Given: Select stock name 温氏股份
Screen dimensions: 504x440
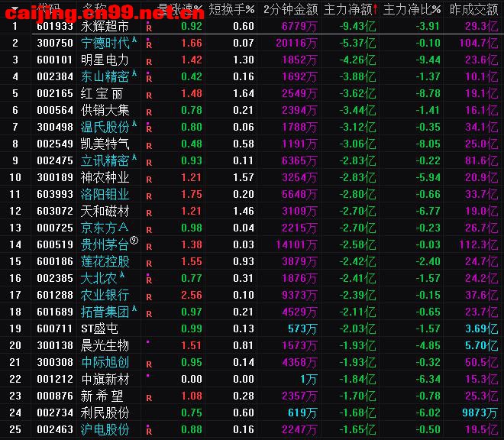Looking at the screenshot, I should [105, 127].
